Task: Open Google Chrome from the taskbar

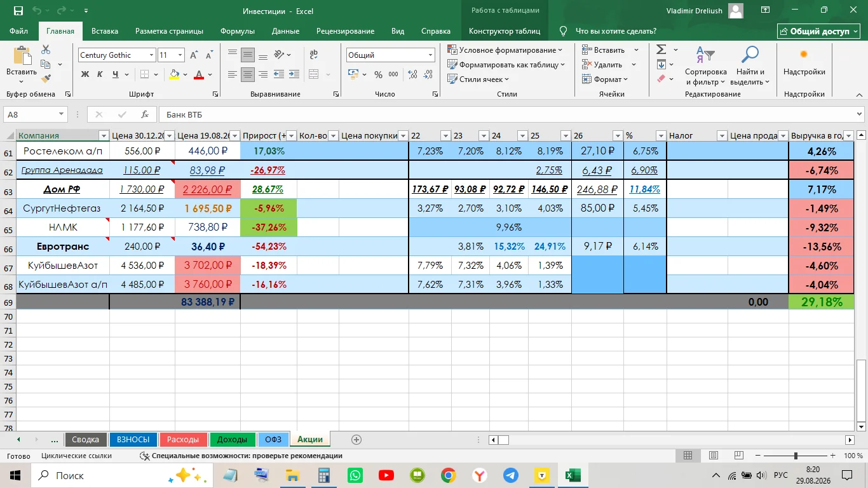Action: pyautogui.click(x=449, y=475)
